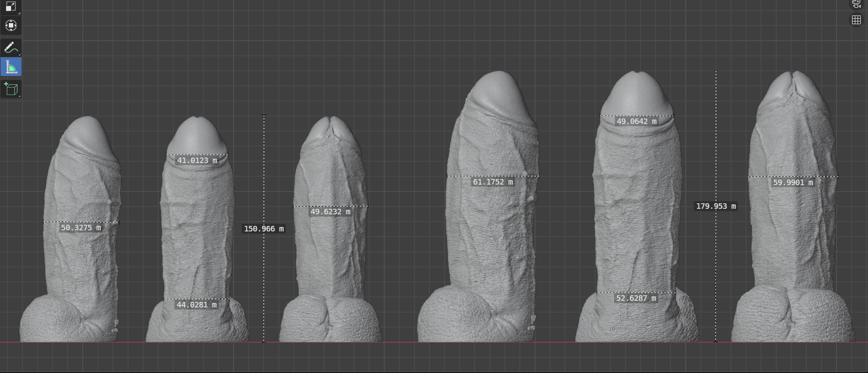
Task: Select the 59.9901 m measurement label
Action: (793, 182)
